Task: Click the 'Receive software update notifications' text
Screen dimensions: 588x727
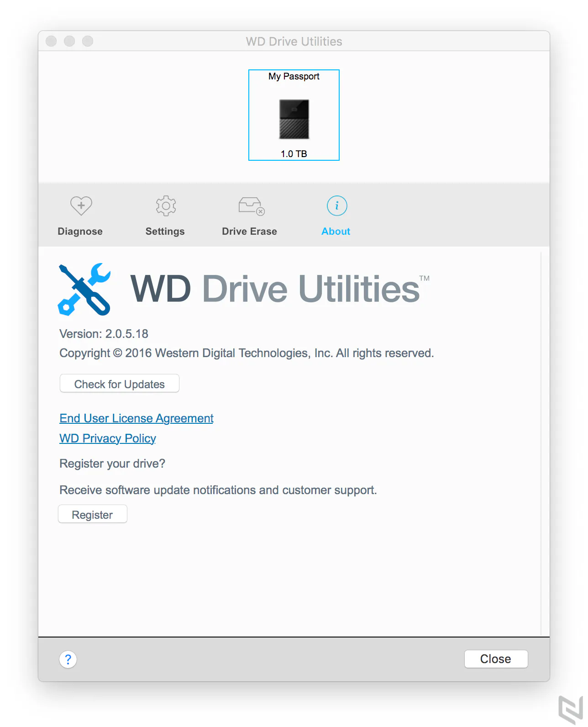Action: [x=218, y=490]
